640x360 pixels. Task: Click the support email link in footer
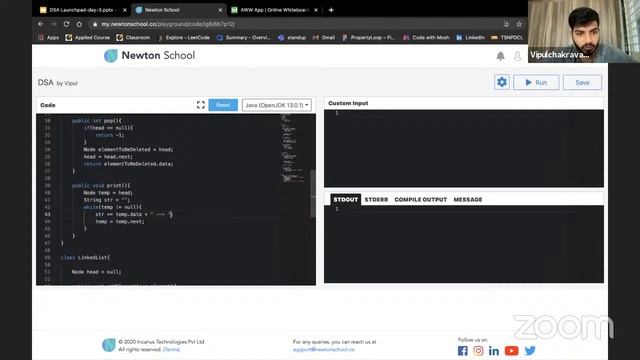click(324, 350)
